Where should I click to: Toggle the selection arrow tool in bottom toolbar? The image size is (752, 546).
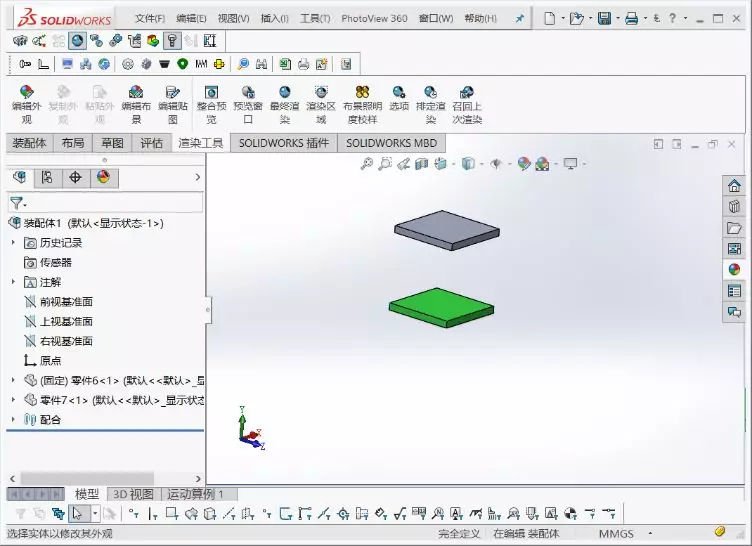click(x=77, y=514)
